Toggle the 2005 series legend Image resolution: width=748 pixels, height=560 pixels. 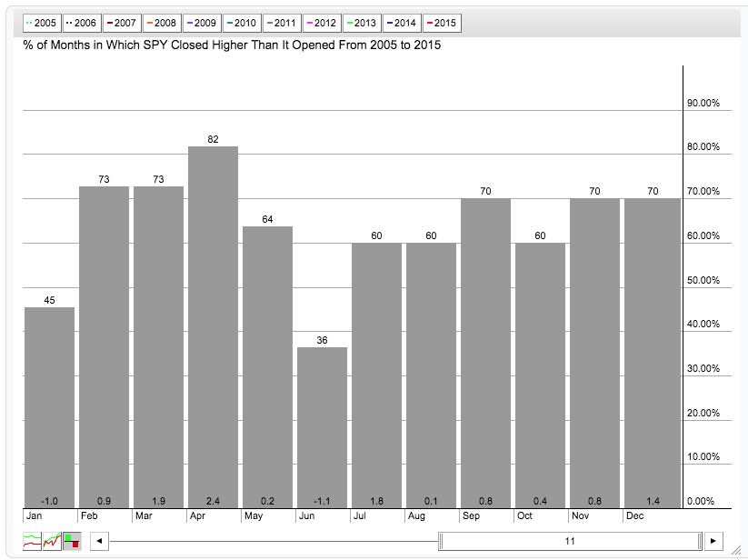[x=42, y=23]
